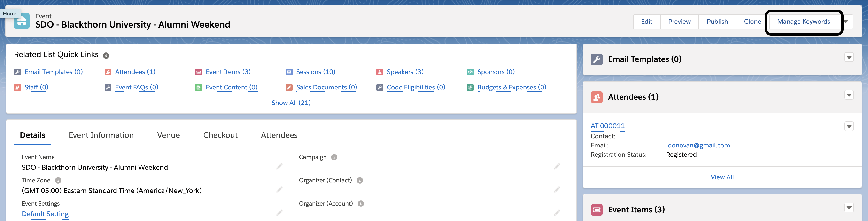This screenshot has width=868, height=221.
Task: Click the Event Content quick link icon
Action: [198, 88]
